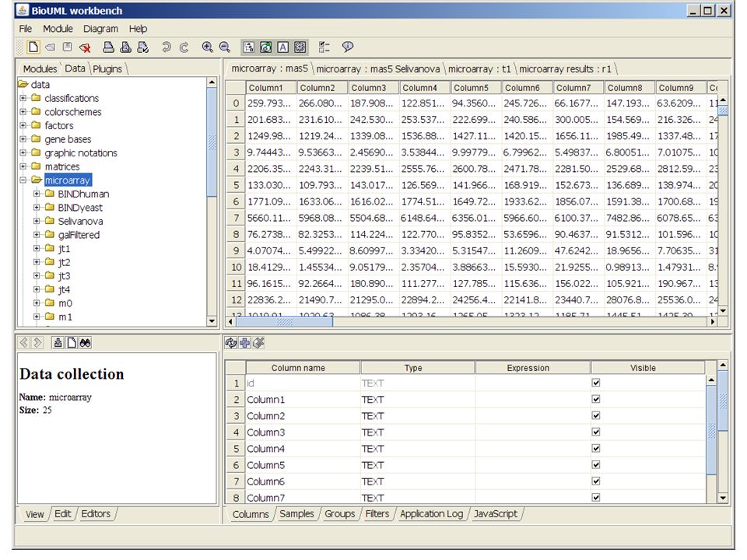Toggle the letter A toolbar icon
The image size is (747, 560).
[x=283, y=47]
